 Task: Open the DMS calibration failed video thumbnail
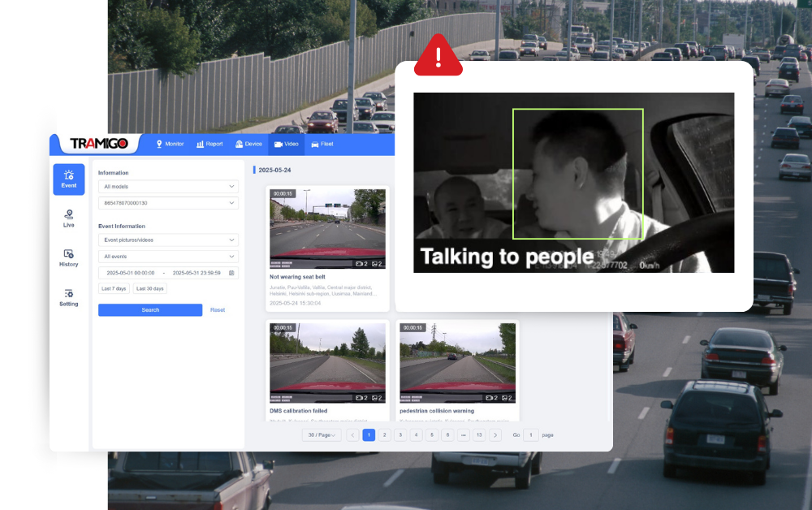pyautogui.click(x=327, y=363)
